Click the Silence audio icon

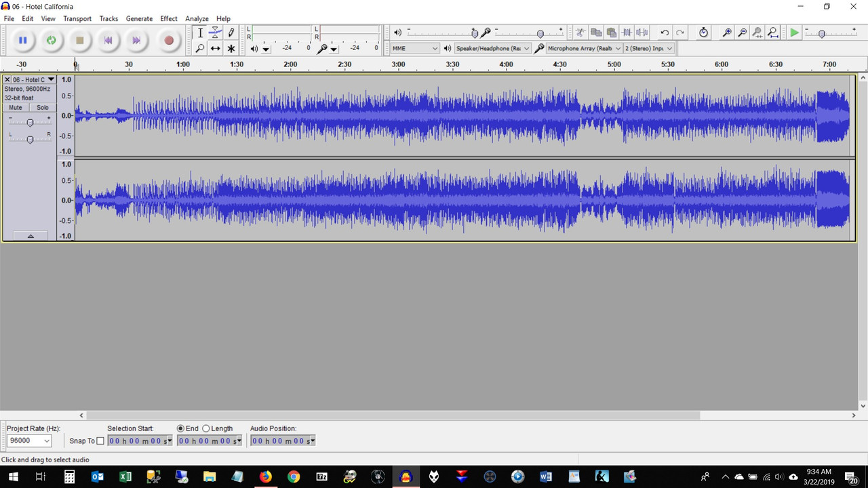[642, 33]
